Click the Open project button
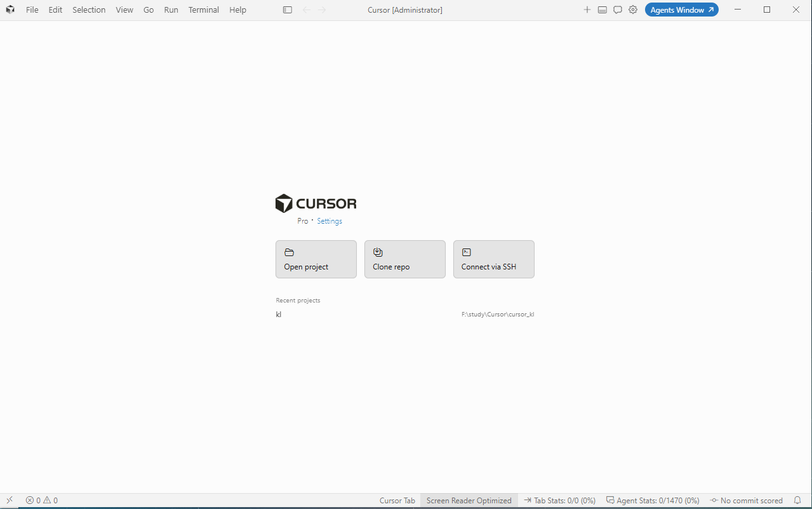The image size is (812, 509). click(x=316, y=259)
